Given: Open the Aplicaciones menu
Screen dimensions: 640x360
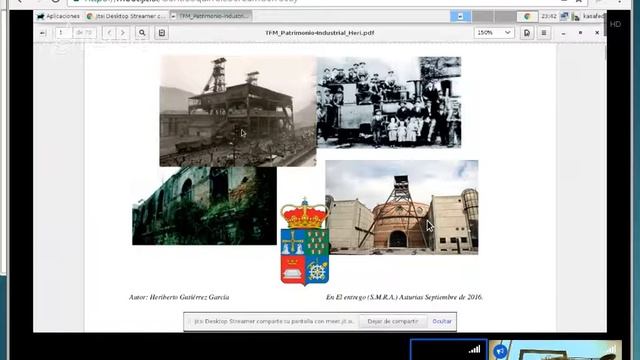Looking at the screenshot, I should click(x=58, y=16).
